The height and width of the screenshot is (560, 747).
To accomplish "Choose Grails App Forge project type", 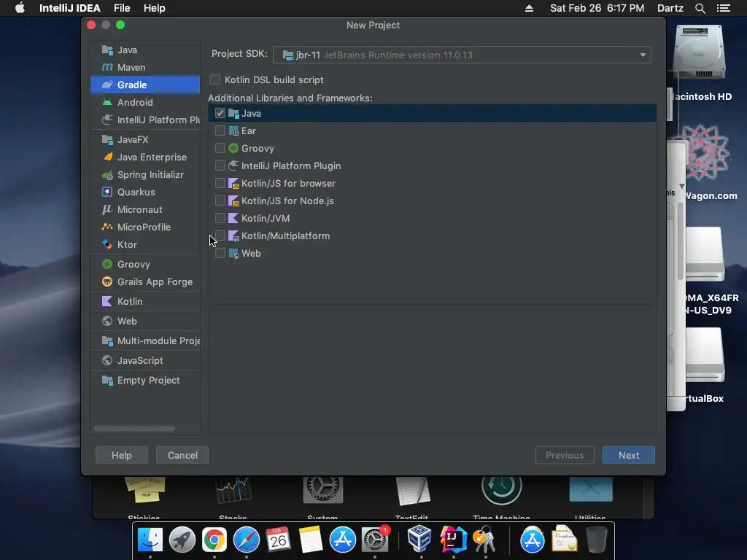I will tap(145, 282).
